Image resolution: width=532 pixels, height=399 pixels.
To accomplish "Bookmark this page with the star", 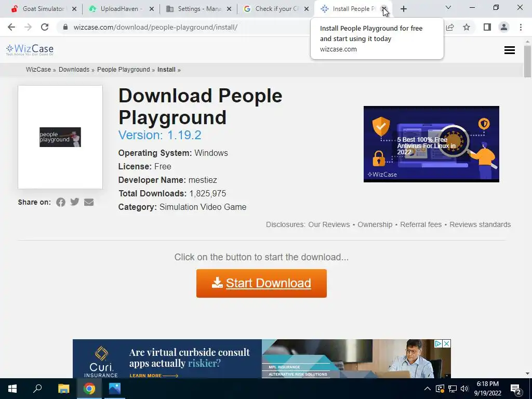I will (467, 27).
